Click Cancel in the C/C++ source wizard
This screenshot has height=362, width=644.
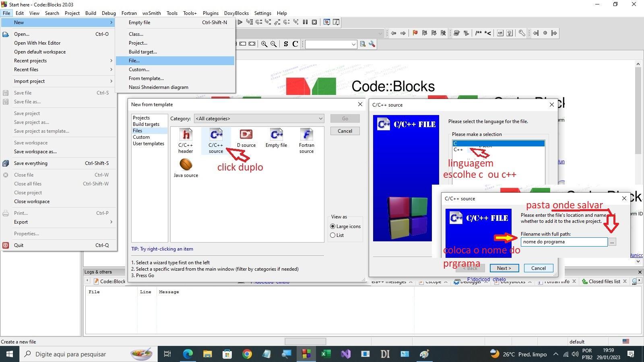(x=538, y=268)
